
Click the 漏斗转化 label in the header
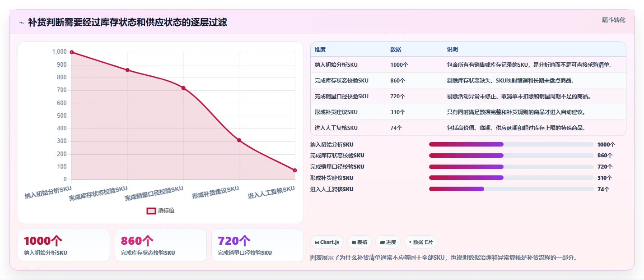pos(614,20)
